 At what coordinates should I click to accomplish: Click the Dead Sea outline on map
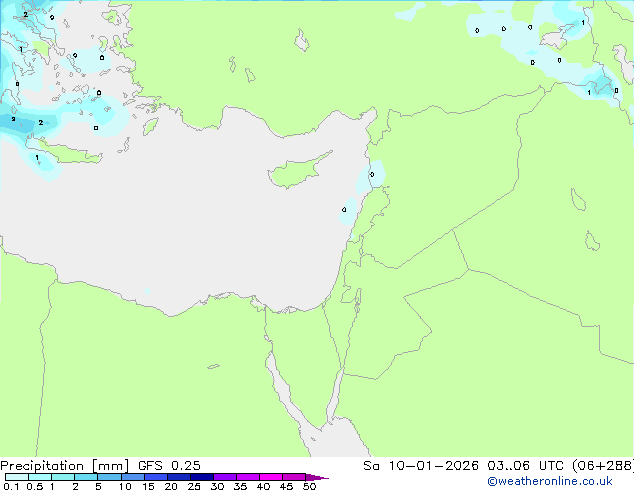click(x=358, y=300)
